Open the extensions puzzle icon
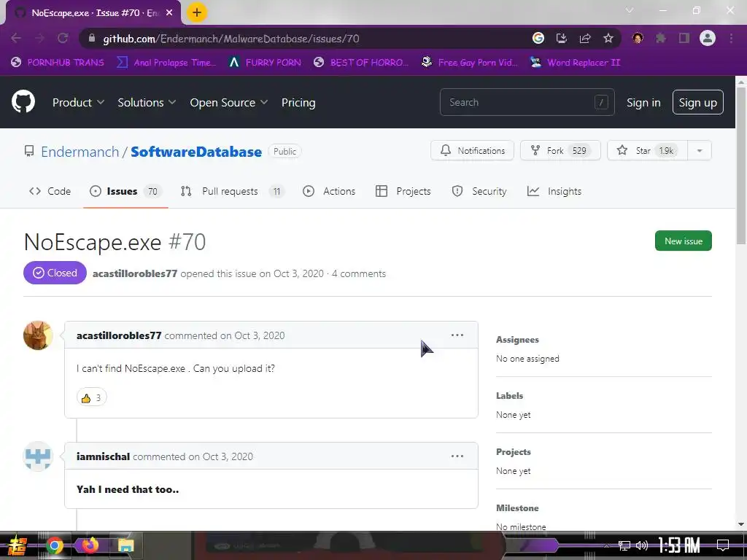Screen dimensions: 747x560 (661, 38)
